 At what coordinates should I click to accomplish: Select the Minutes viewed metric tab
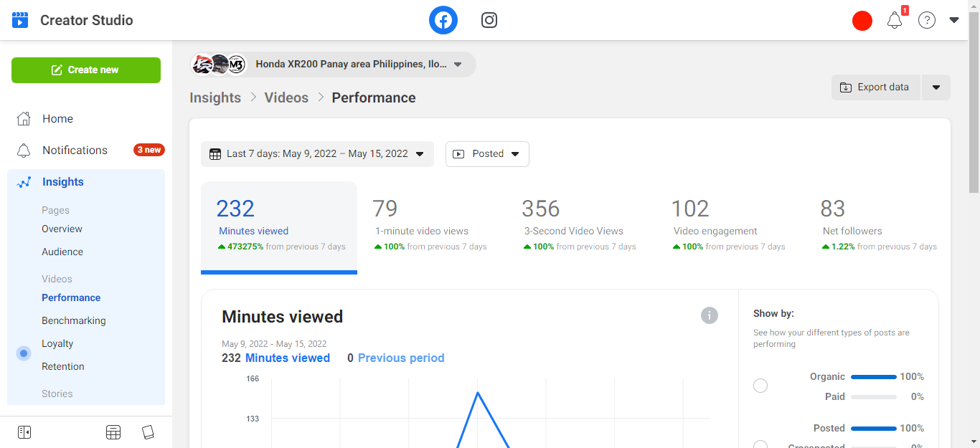coord(279,228)
